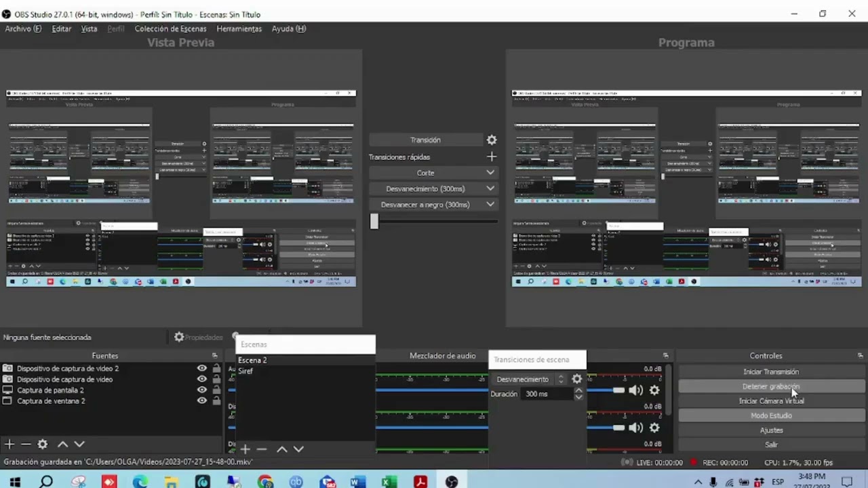Open OBS Studio icon in the taskbar
868x488 pixels.
point(452,482)
